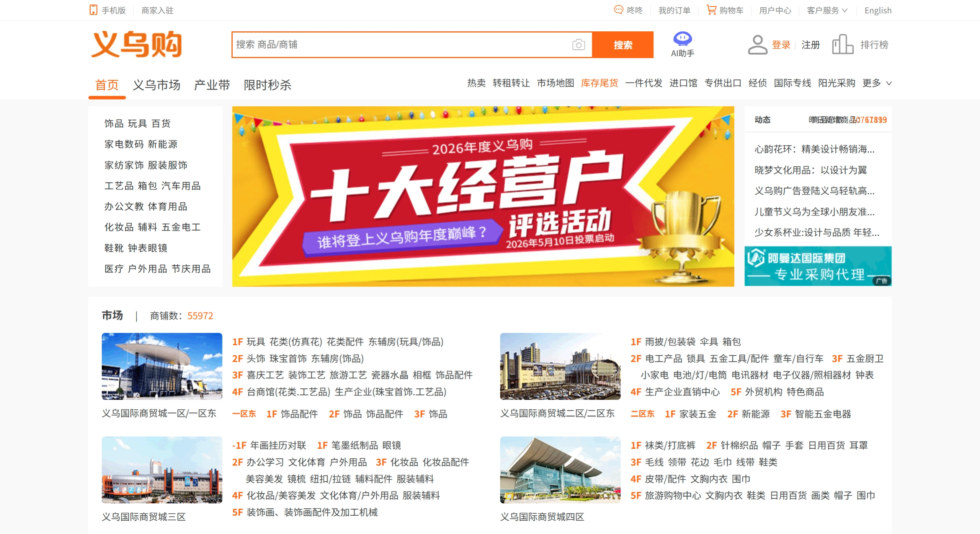The image size is (980, 534).
Task: Open category 家纺家饰 in the sidebar
Action: [124, 165]
